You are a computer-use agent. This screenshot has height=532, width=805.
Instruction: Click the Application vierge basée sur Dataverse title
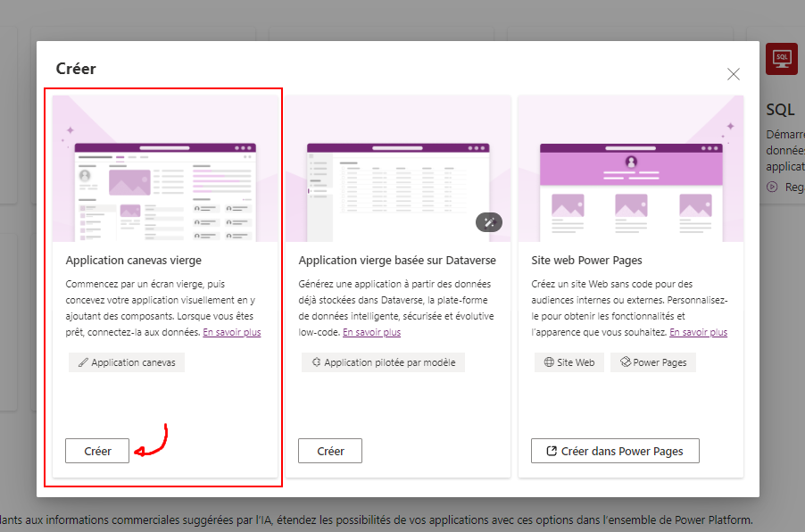pyautogui.click(x=397, y=261)
